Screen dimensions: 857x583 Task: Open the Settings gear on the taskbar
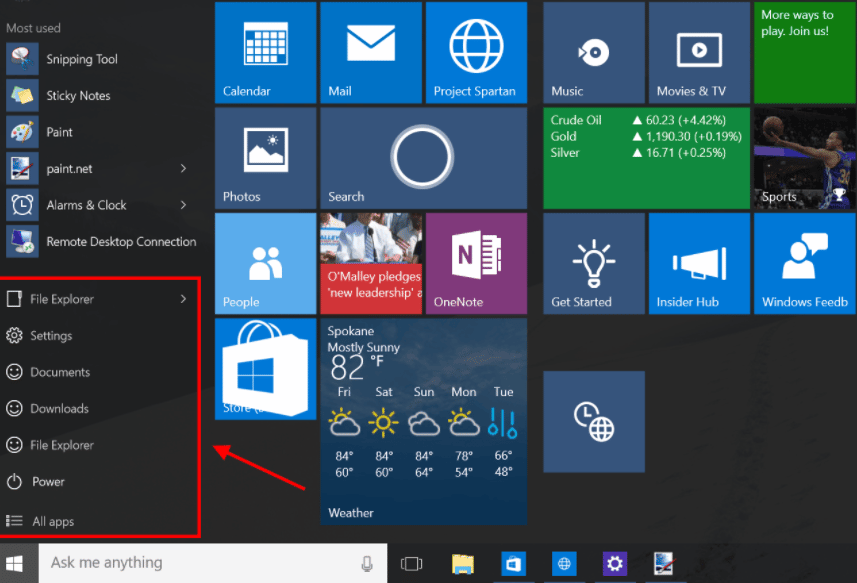615,563
